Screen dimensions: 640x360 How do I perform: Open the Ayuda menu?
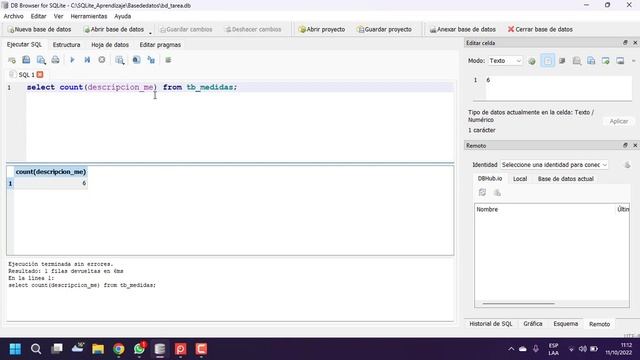122,16
